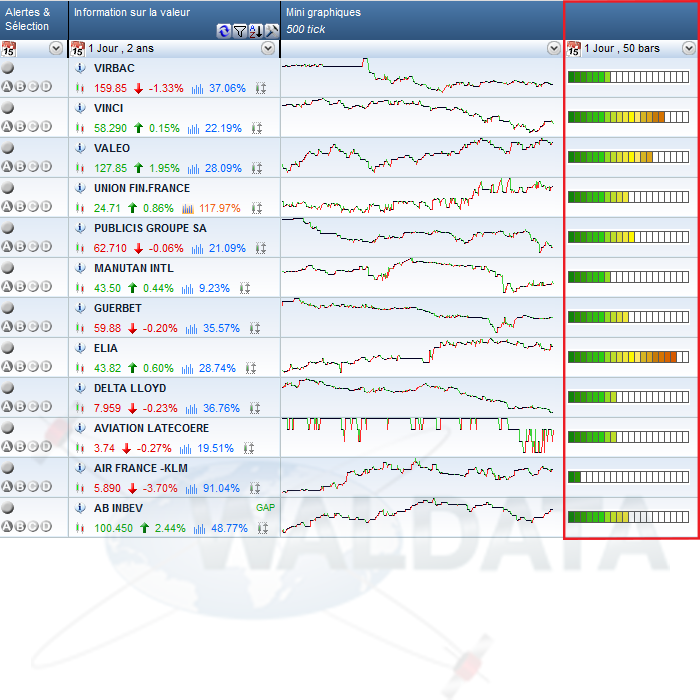
Task: Click volume bars icon next to 37.06%
Action: coord(197,89)
